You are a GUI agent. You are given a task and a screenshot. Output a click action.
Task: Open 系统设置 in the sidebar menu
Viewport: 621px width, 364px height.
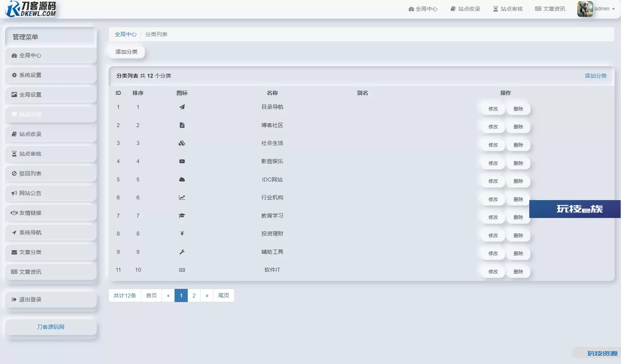30,75
